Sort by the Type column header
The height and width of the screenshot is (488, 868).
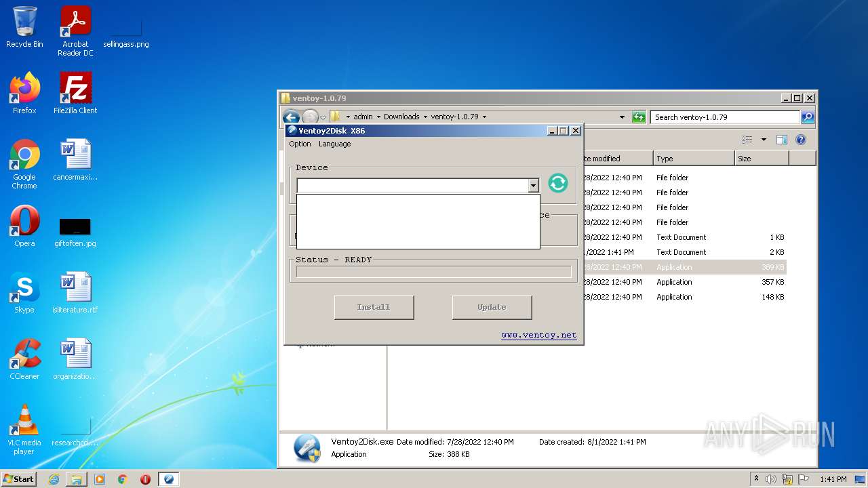pos(694,159)
